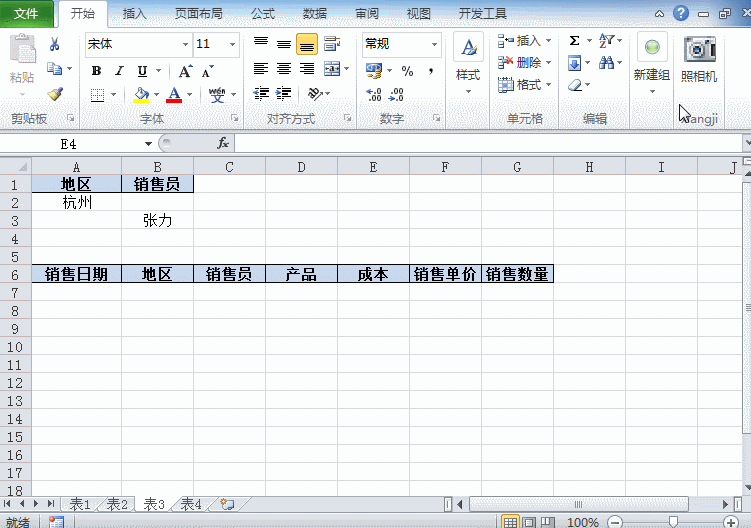
Task: Open Sort and Filter icon
Action: [606, 40]
